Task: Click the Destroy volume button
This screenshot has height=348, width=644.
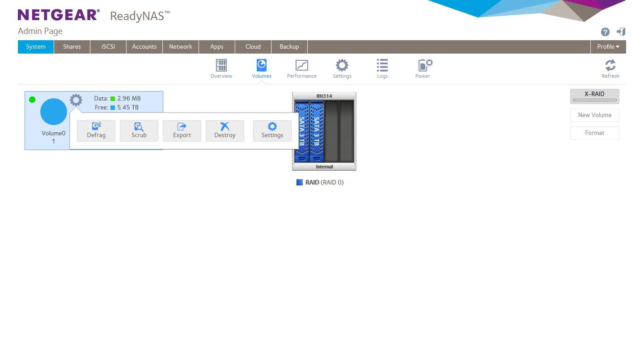Action: point(225,131)
